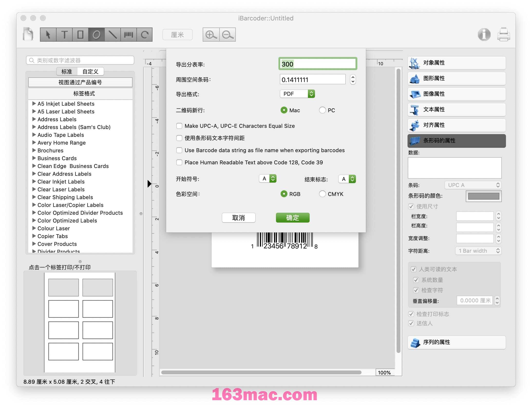Click the 周围空间条码 value field
The image size is (532, 407).
tap(312, 80)
